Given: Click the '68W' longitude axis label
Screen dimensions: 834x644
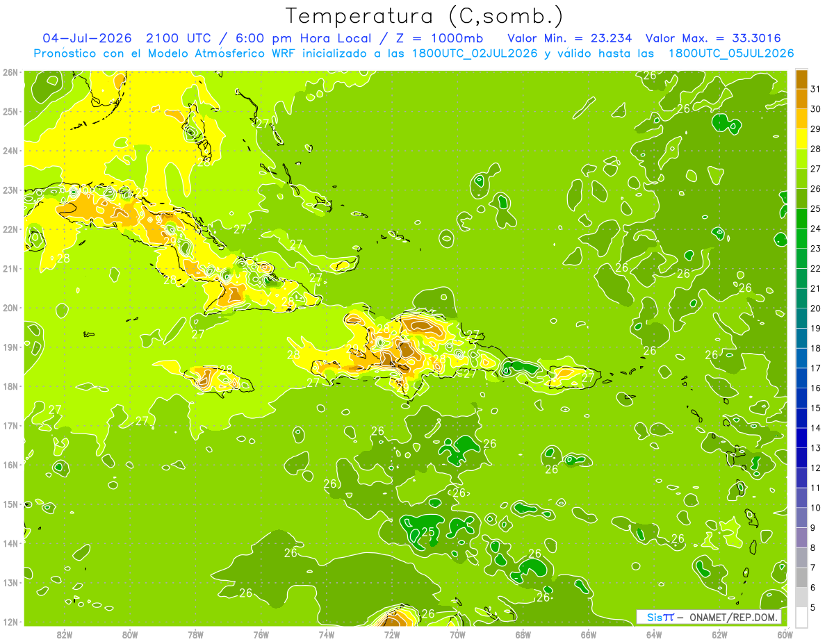Looking at the screenshot, I should (523, 634).
